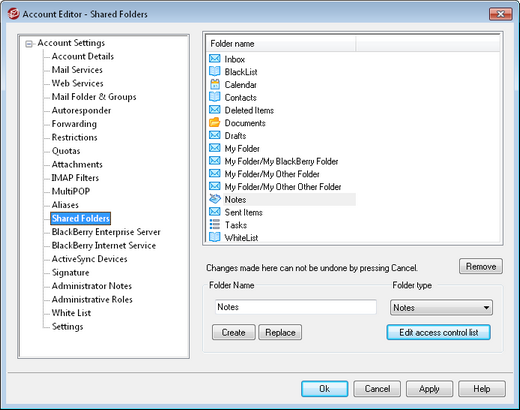Select the Calendar folder icon

click(215, 84)
